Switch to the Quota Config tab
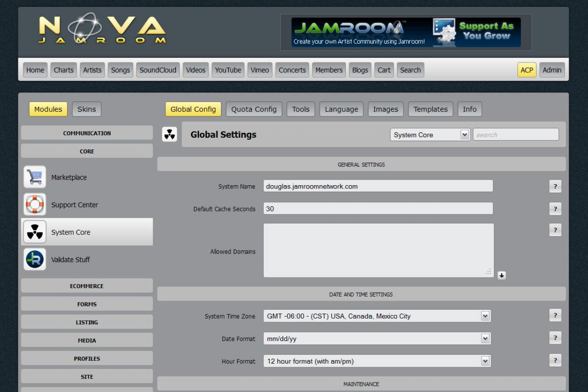This screenshot has width=588, height=392. 254,109
